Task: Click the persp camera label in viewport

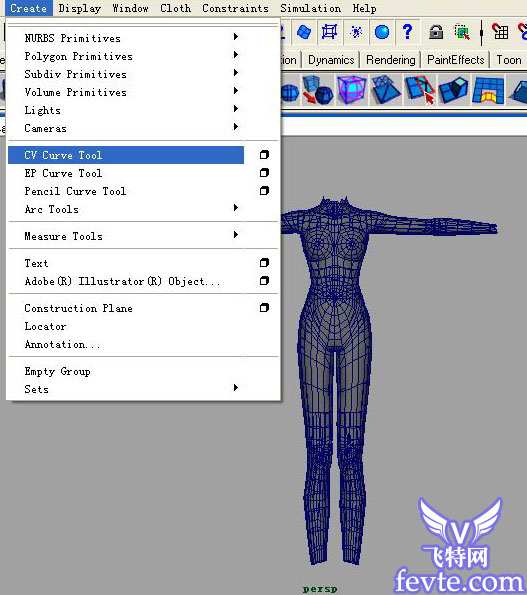Action: tap(320, 589)
